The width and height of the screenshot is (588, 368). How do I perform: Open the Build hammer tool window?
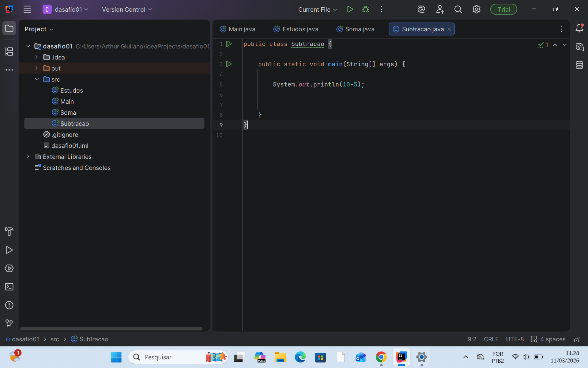(9, 232)
